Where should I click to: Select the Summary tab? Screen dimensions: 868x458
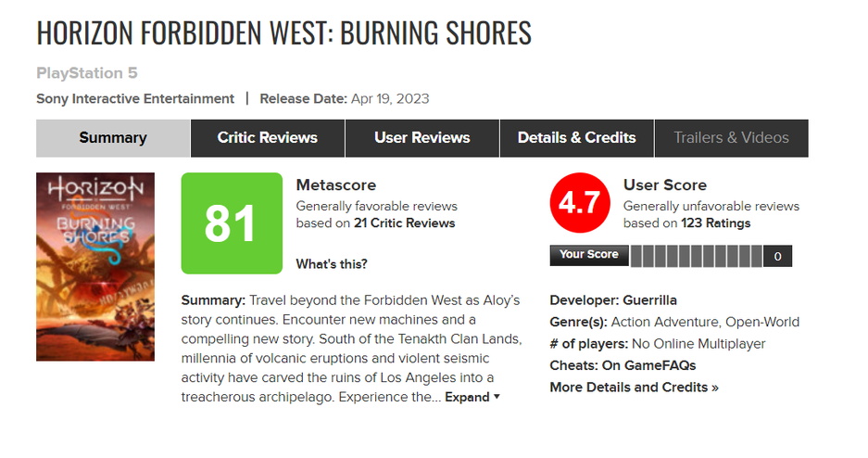[113, 138]
